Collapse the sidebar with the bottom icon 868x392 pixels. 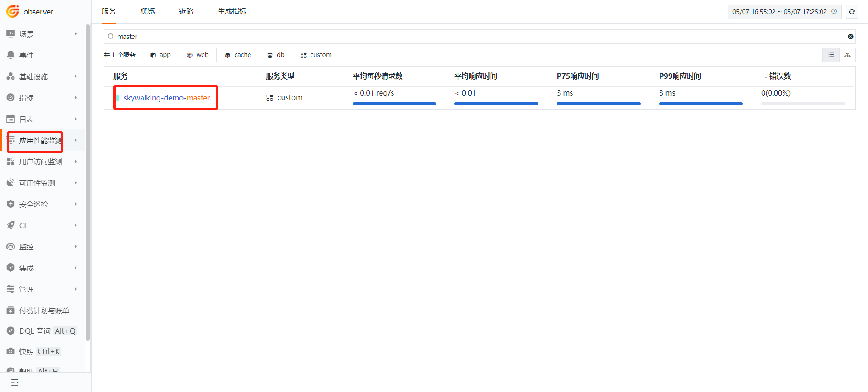click(x=15, y=382)
